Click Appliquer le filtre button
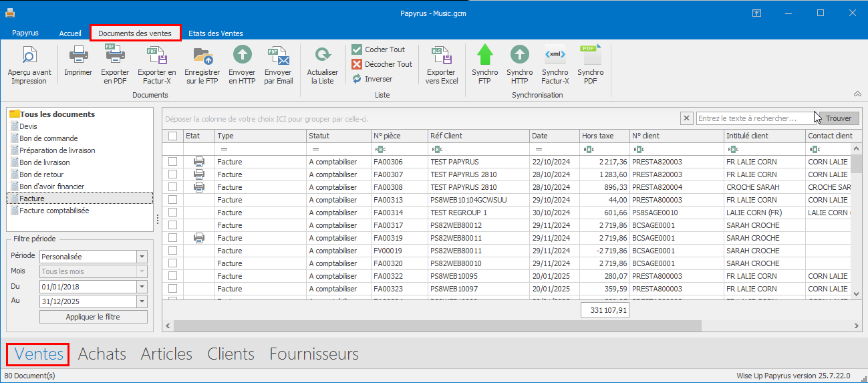Screen dimensions: 868x383 pyautogui.click(x=93, y=317)
